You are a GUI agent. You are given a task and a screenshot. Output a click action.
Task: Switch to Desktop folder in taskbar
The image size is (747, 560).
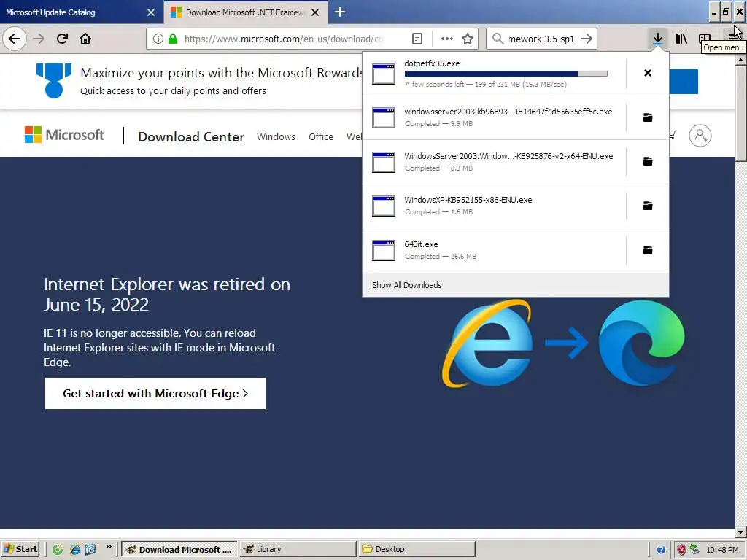417,549
